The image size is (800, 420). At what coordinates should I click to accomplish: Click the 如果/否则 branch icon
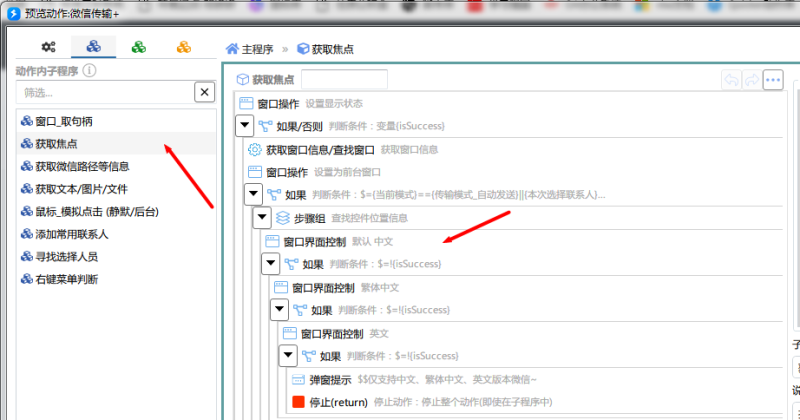[265, 126]
